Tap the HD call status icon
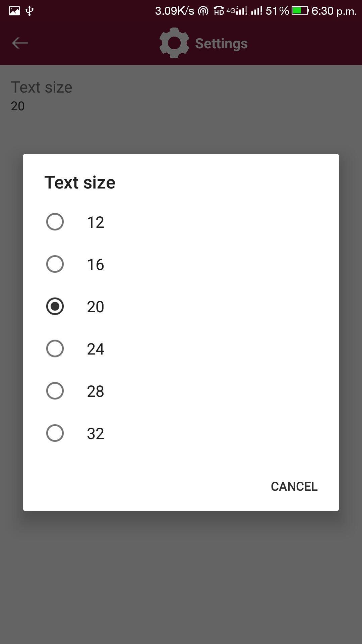Viewport: 362px width, 644px height. (219, 11)
